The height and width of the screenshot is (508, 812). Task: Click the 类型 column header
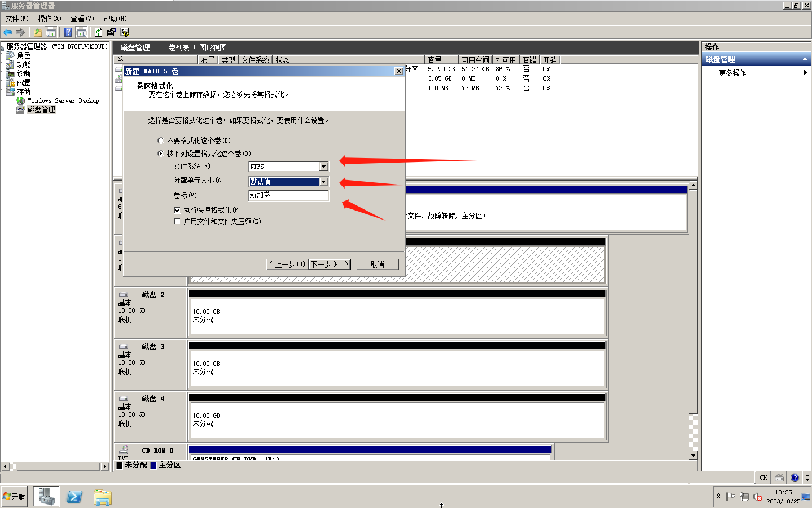[228, 60]
